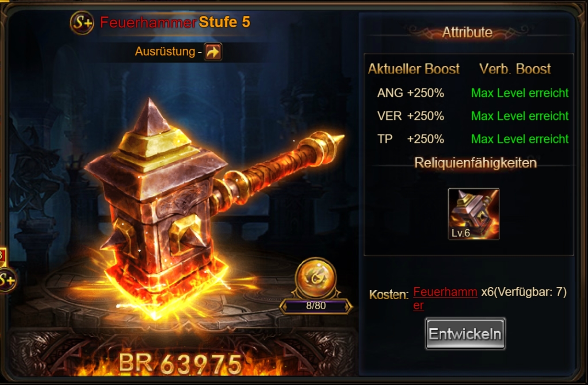
Task: Open equipment via the Ausrüstung arrow icon
Action: click(213, 52)
